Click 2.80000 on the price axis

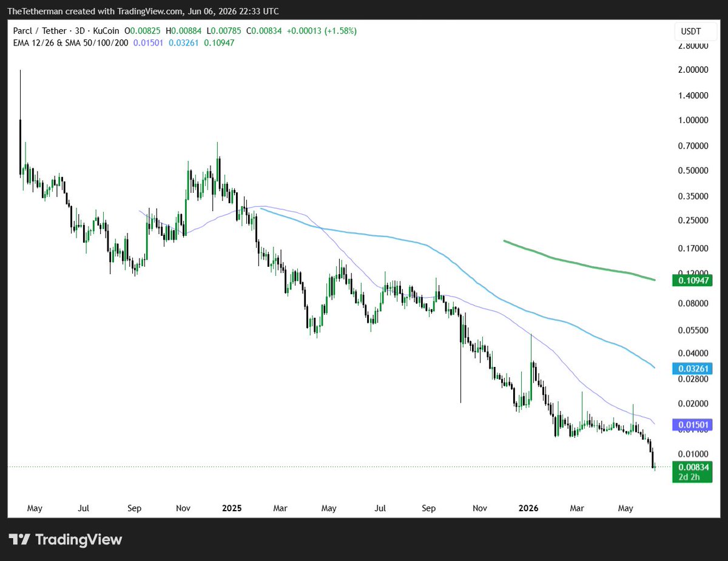(694, 46)
